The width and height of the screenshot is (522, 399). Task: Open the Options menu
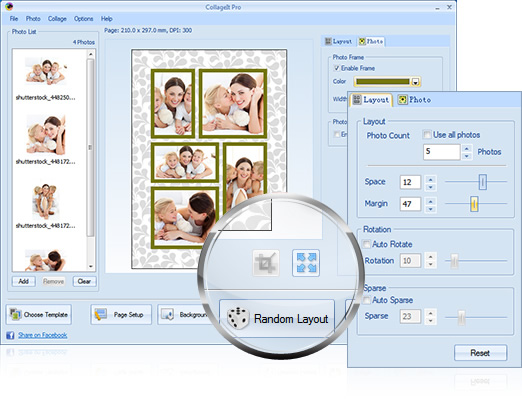pos(83,19)
